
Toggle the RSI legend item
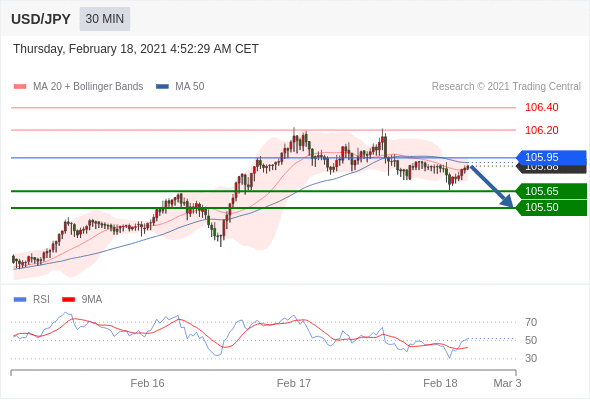(32, 300)
